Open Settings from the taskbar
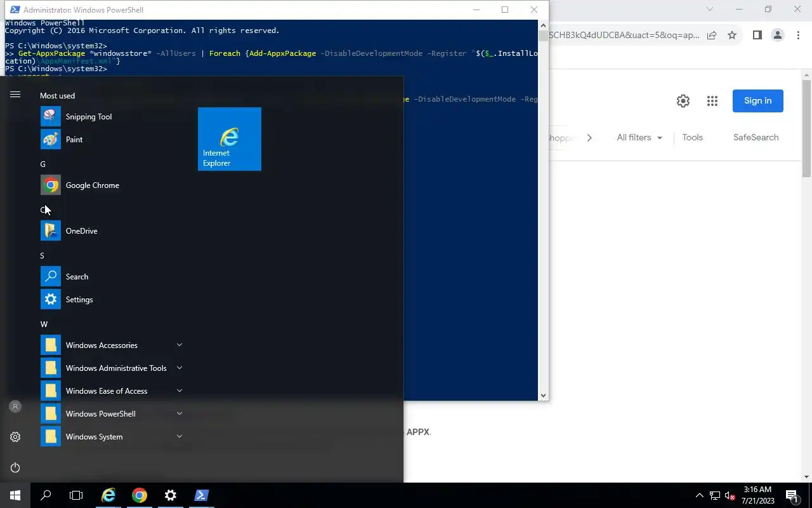The image size is (812, 508). (x=171, y=495)
